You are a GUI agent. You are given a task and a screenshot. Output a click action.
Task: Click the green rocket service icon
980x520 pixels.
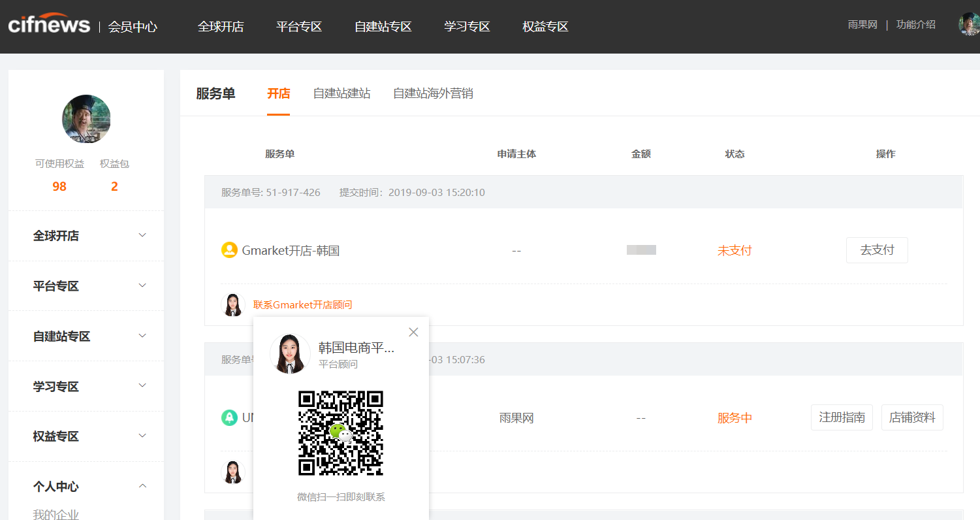(x=229, y=417)
